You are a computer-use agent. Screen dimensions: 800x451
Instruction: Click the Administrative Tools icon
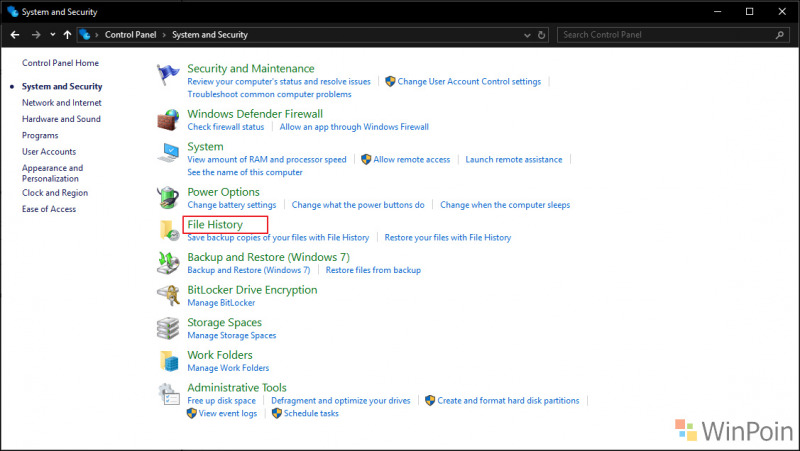(x=169, y=394)
